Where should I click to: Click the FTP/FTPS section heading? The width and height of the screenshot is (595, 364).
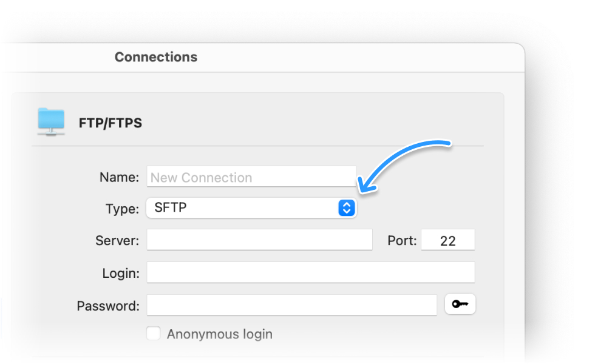pos(110,123)
